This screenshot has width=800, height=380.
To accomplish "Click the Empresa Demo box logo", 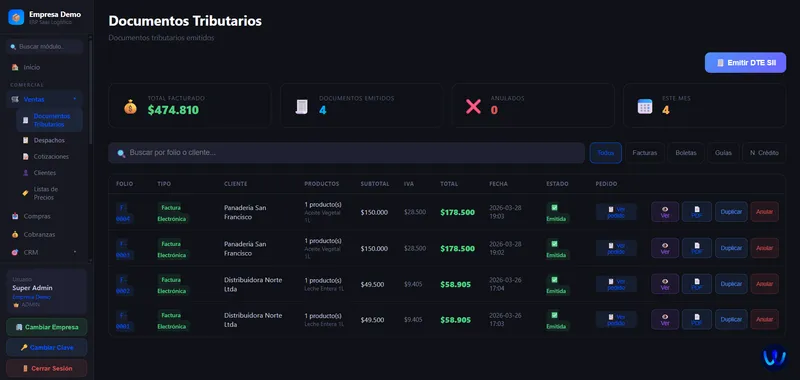I will coord(16,17).
